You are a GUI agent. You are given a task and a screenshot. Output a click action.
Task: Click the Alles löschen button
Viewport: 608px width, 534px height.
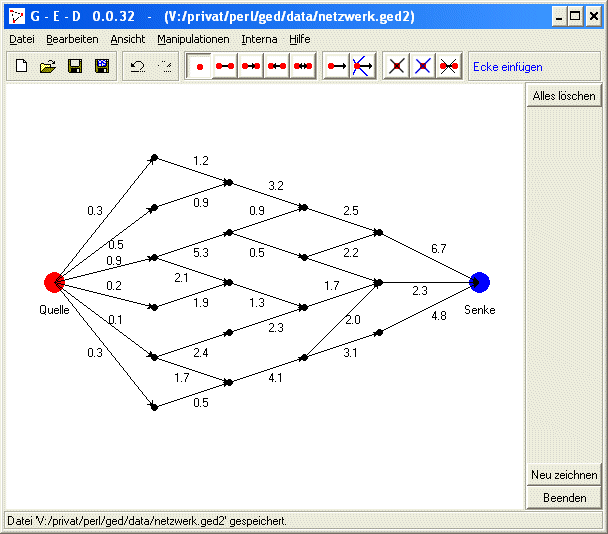[x=564, y=96]
